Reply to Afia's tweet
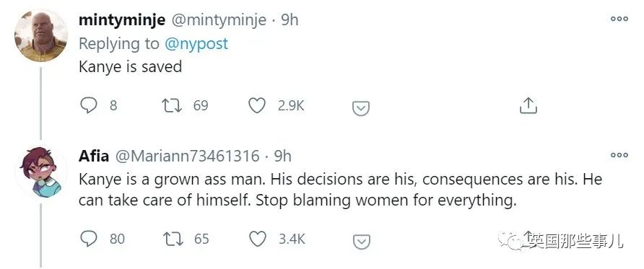Image resolution: width=644 pixels, height=269 pixels. point(88,239)
